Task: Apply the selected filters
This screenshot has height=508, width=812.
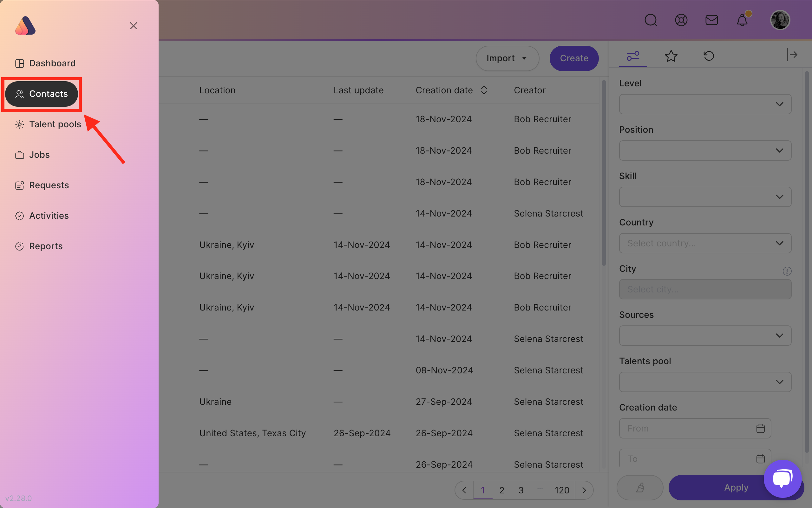Action: coord(736,487)
